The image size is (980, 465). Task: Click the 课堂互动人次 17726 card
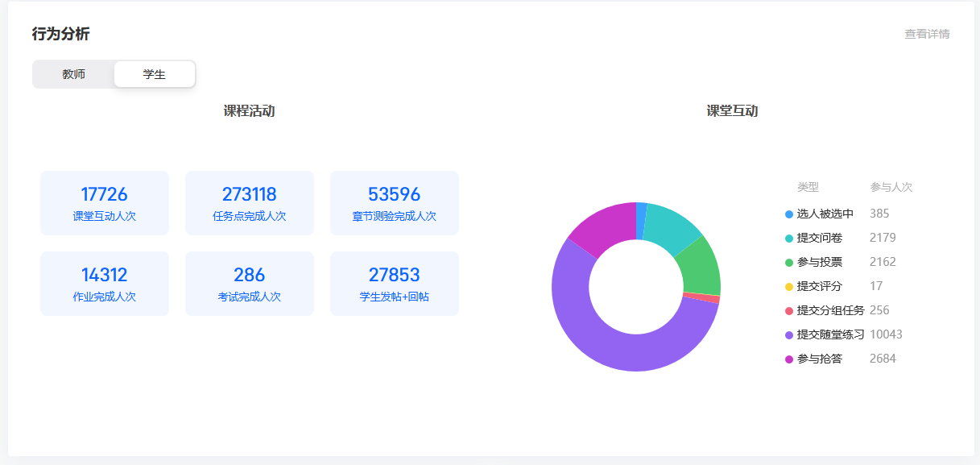point(105,203)
